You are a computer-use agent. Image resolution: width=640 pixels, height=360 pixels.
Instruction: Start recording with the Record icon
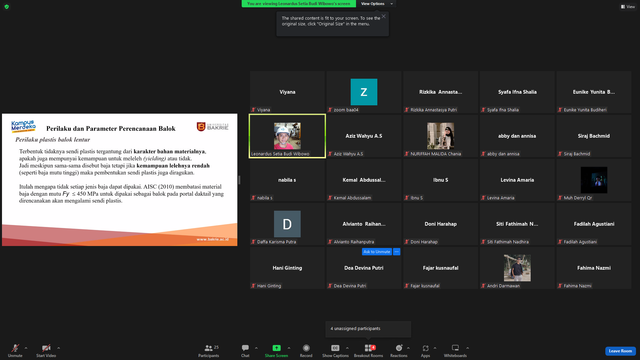306,348
